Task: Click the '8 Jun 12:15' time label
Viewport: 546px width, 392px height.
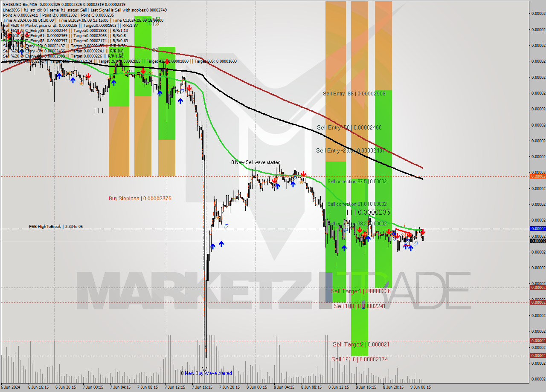Action: click(x=340, y=387)
